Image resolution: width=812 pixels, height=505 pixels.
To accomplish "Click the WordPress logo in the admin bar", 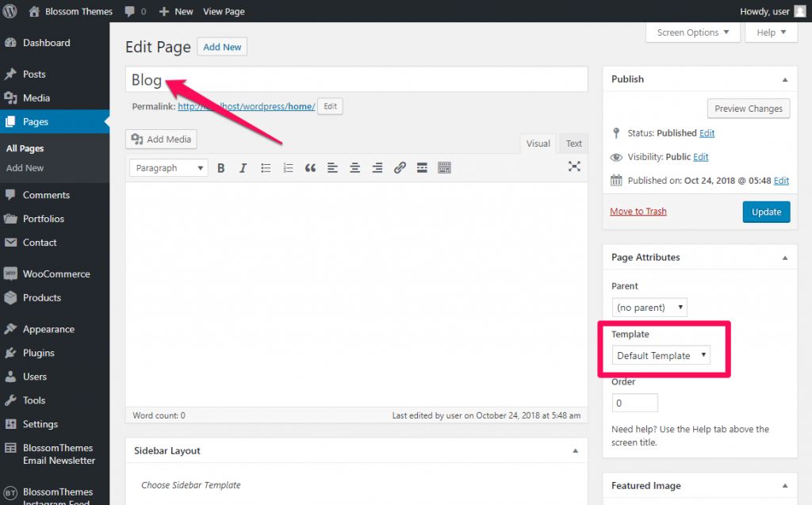I will point(10,11).
